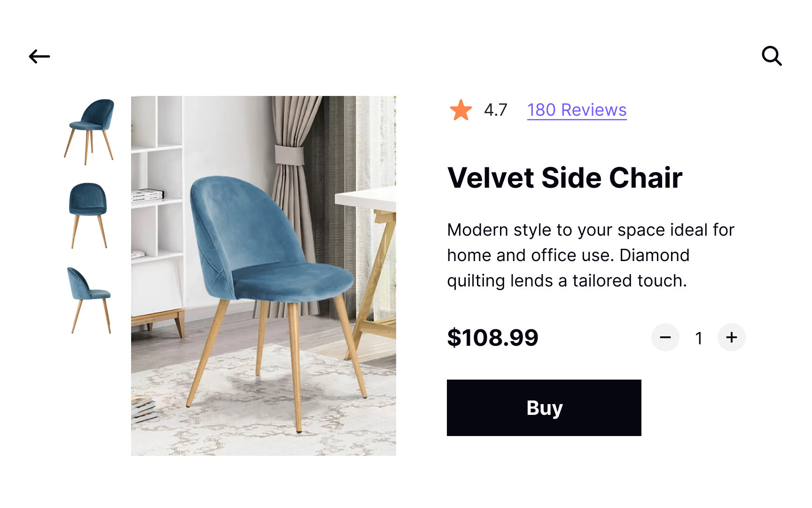Open search with the magnifying glass icon
This screenshot has height=508, width=812.
pos(772,56)
